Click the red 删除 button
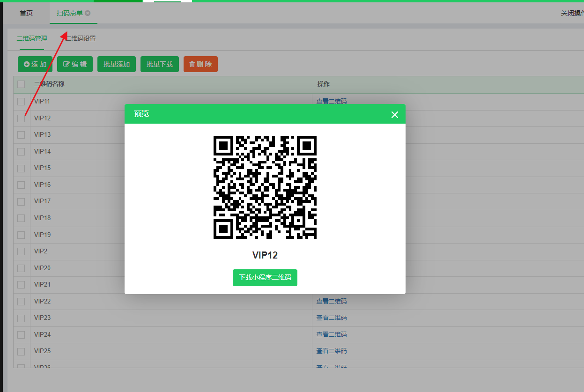 pos(200,64)
